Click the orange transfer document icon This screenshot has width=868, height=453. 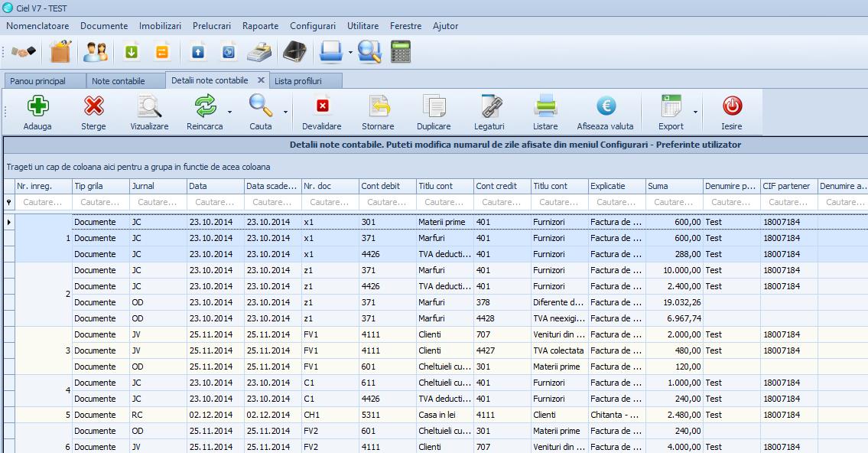pyautogui.click(x=161, y=52)
